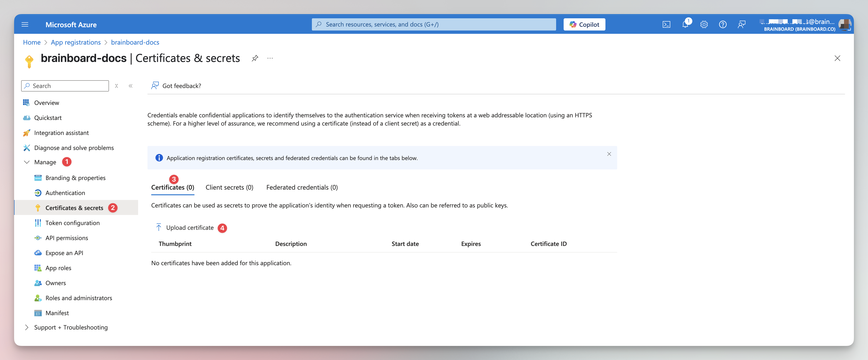Open the portal hamburger menu
868x360 pixels.
coord(25,24)
